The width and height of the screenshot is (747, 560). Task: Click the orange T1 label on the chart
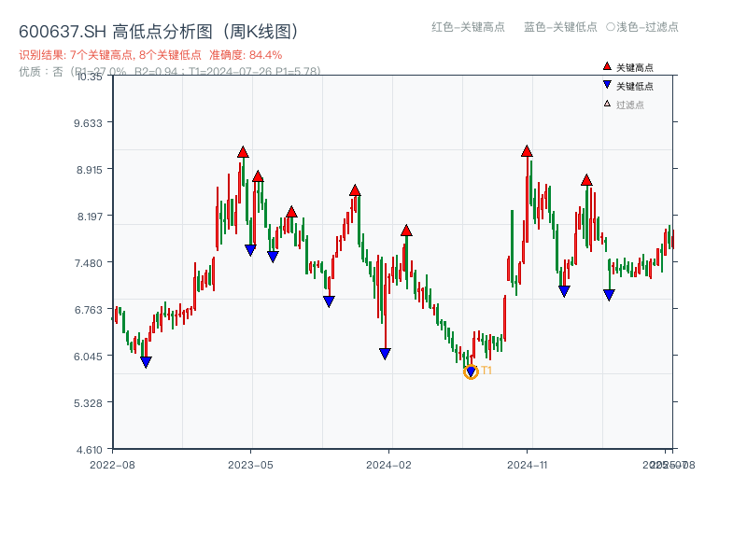pyautogui.click(x=486, y=371)
